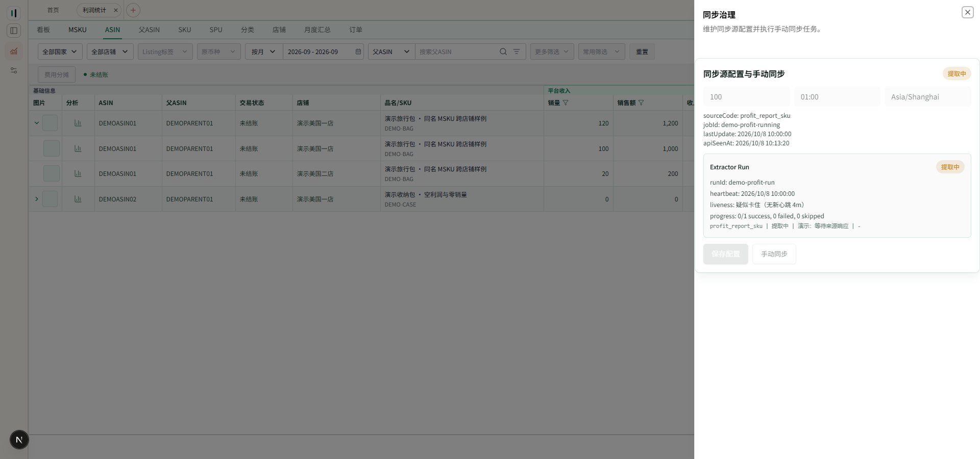The image size is (980, 459).
Task: Click the 保存配置 button
Action: 726,254
